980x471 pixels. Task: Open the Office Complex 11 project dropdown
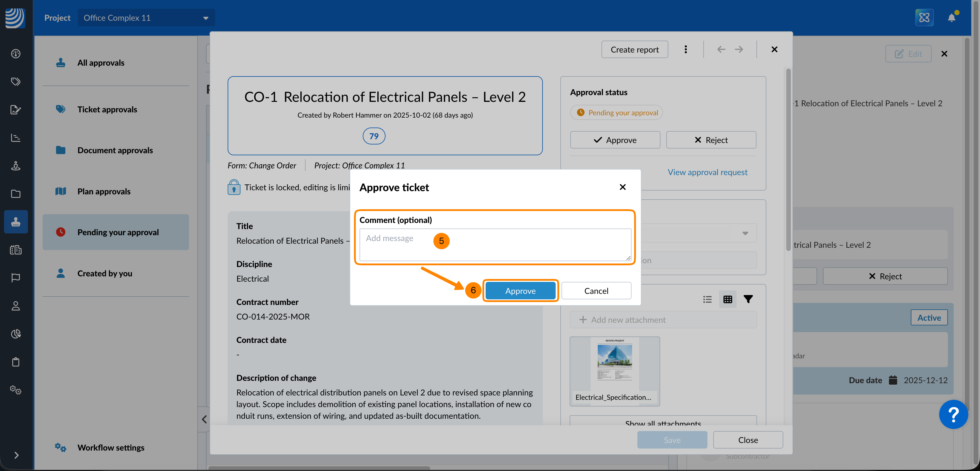(x=146, y=18)
